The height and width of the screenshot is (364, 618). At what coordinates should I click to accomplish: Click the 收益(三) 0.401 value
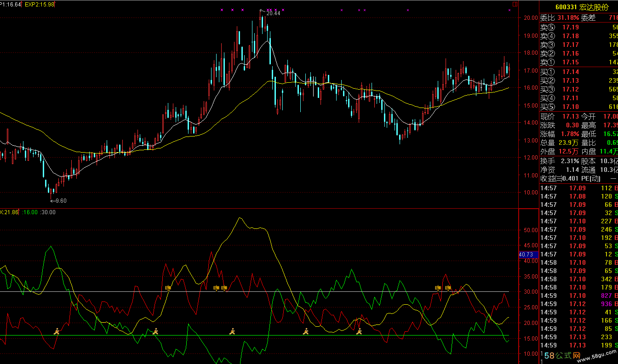tap(570, 179)
